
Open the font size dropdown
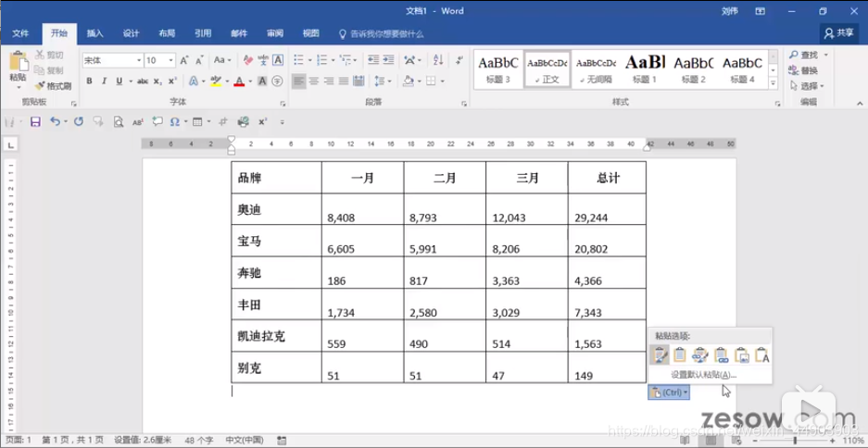tap(171, 60)
